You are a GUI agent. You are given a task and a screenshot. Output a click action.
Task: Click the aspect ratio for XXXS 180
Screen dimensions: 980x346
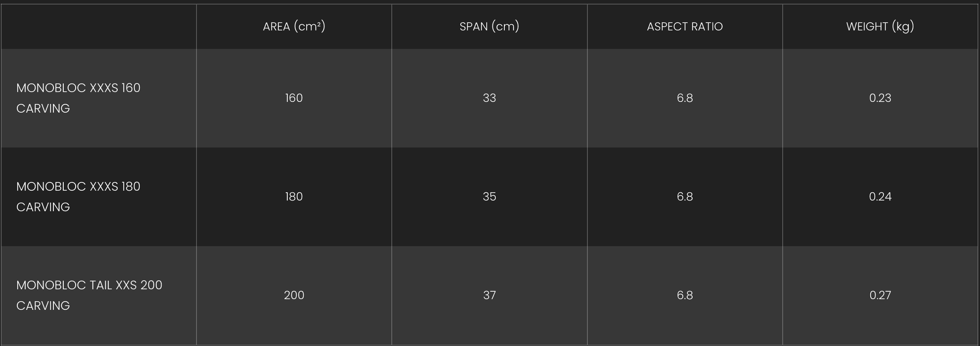point(684,197)
